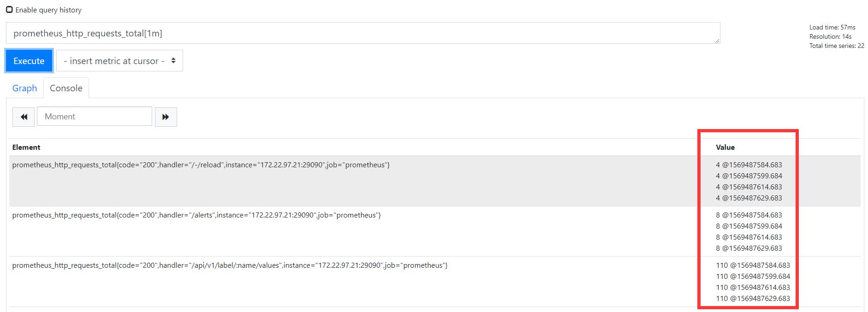
Task: Click the Load time 57ms stat
Action: pyautogui.click(x=832, y=28)
